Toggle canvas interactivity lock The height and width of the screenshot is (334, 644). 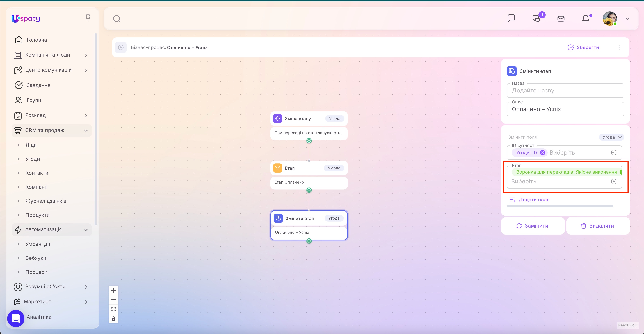pos(113,319)
